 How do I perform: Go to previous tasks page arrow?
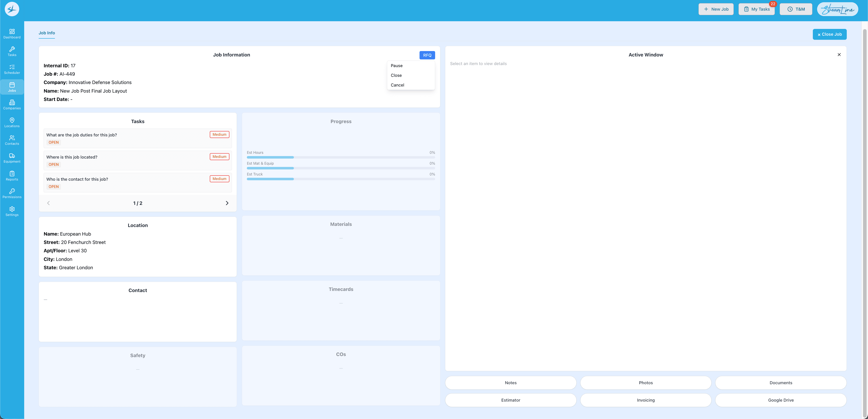pyautogui.click(x=49, y=203)
